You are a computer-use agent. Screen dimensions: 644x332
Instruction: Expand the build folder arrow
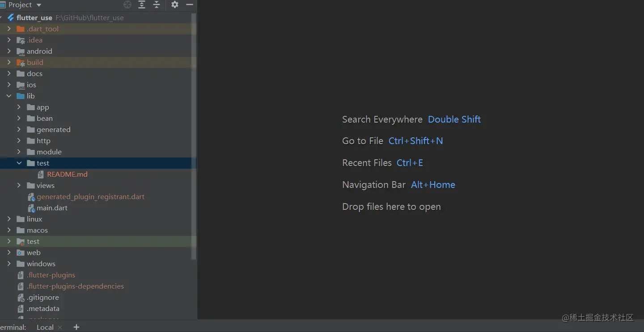pos(9,63)
